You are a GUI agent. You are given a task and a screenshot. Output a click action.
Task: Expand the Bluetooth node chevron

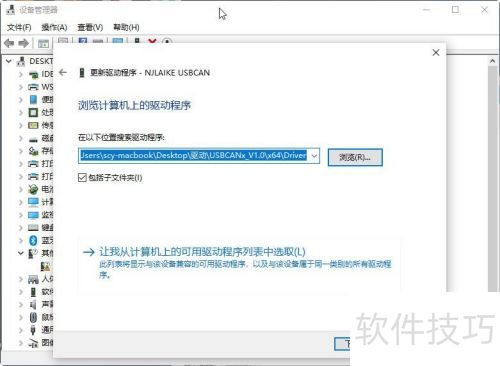coord(21,240)
